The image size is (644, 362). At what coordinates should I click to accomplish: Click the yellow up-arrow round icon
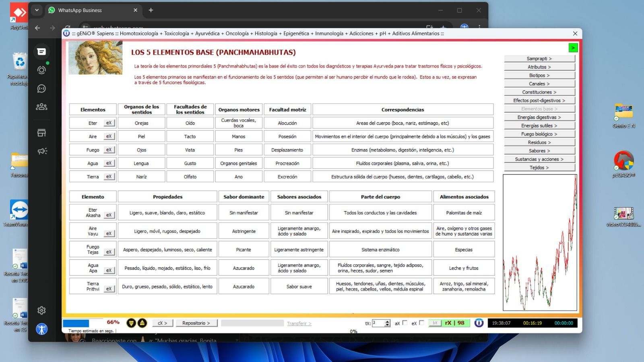tap(142, 323)
